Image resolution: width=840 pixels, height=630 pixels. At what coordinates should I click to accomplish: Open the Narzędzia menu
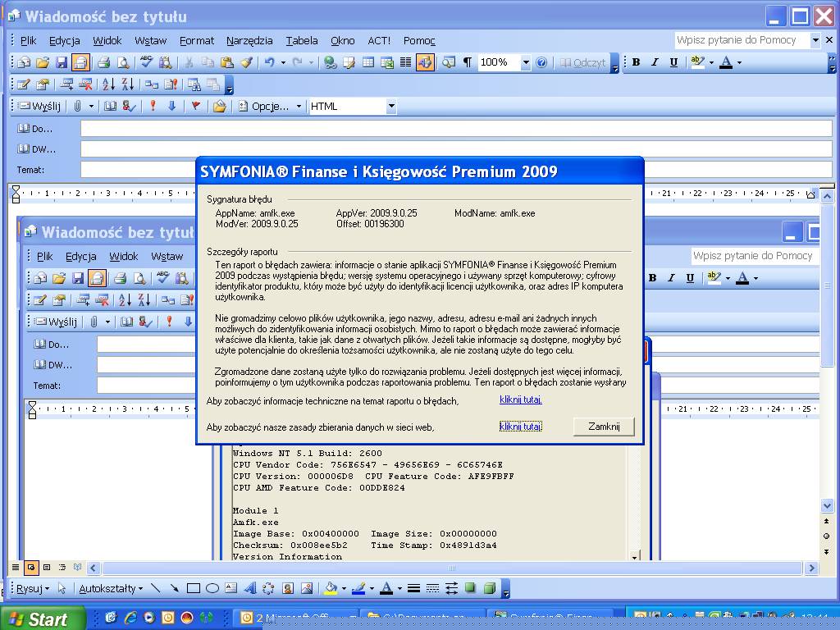(249, 41)
